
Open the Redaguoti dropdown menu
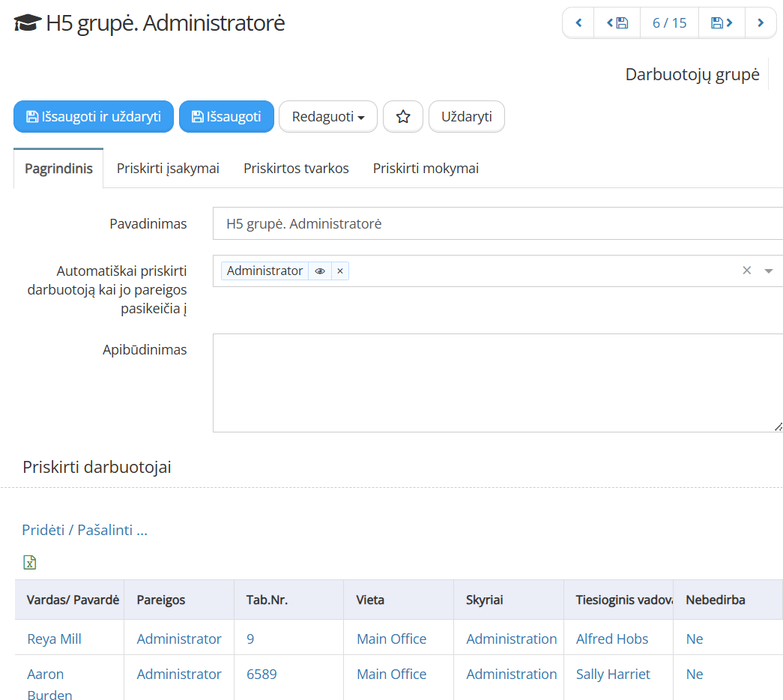click(328, 117)
